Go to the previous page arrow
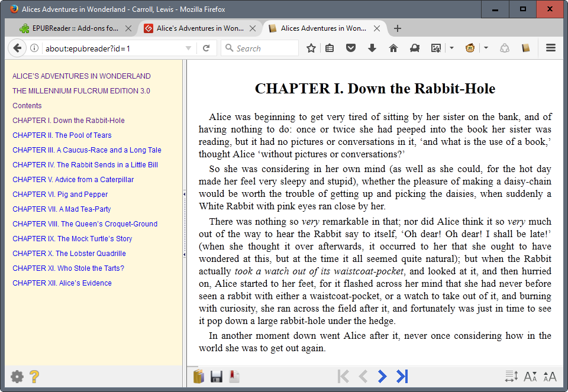Screen dimensions: 568x392 (363, 377)
